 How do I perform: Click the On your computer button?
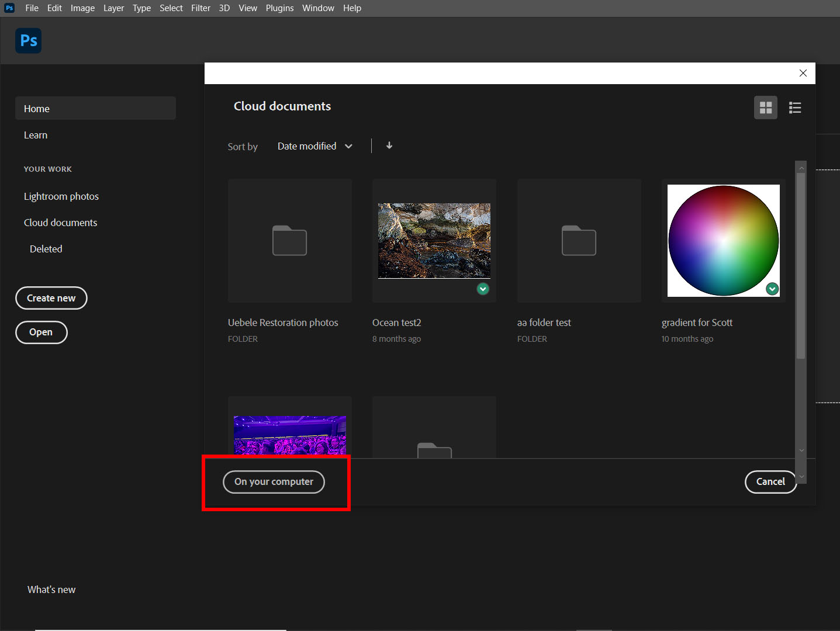273,481
